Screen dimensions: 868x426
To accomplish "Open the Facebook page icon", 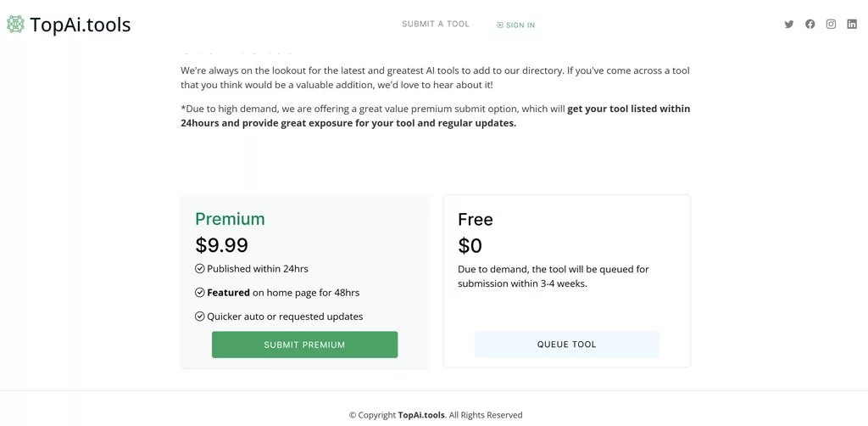I will [810, 25].
